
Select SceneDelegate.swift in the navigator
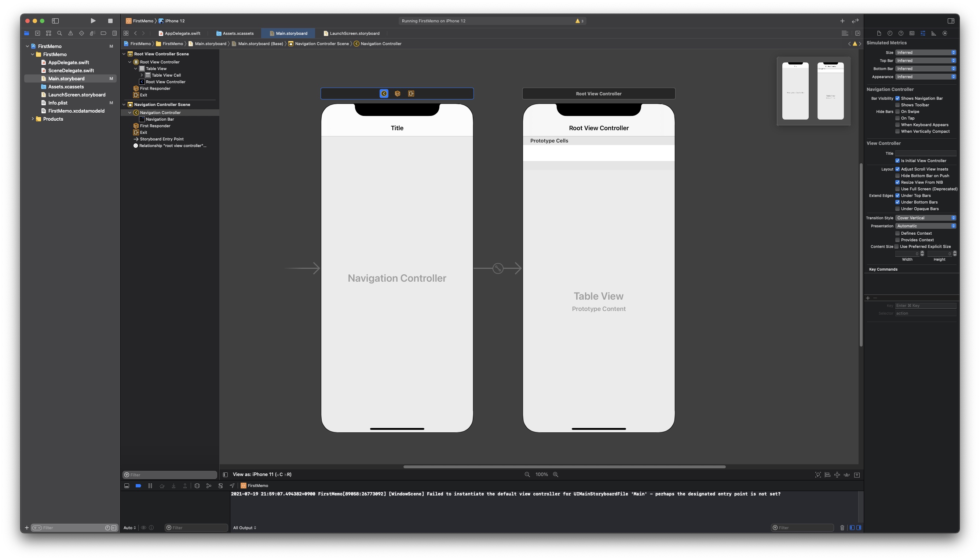coord(71,70)
